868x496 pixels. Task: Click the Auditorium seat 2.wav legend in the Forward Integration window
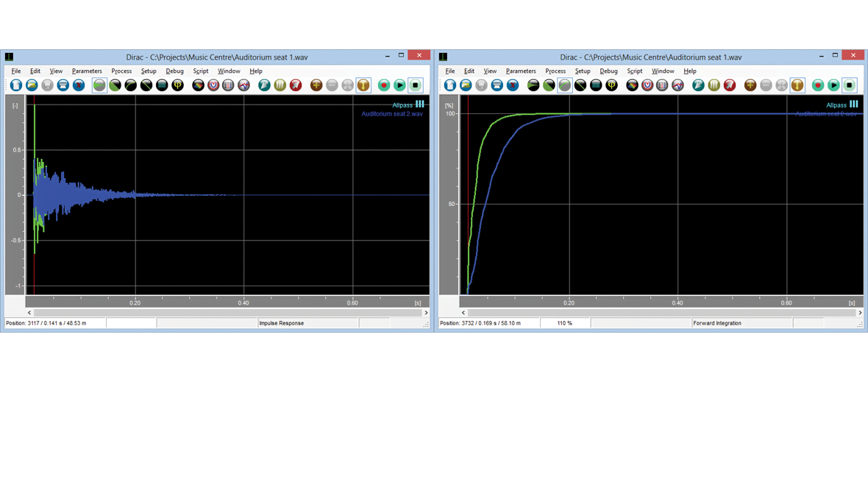(826, 114)
